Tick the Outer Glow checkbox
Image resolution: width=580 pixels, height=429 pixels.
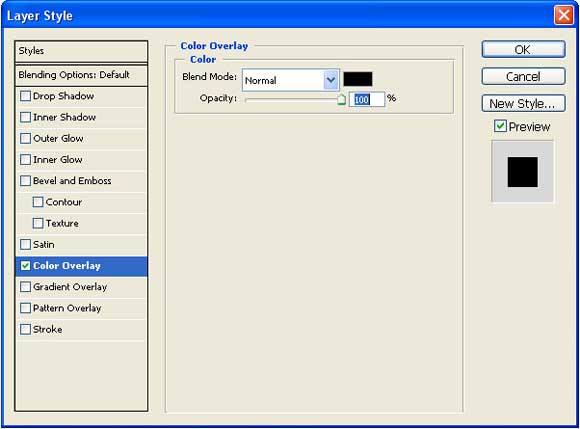click(x=26, y=138)
